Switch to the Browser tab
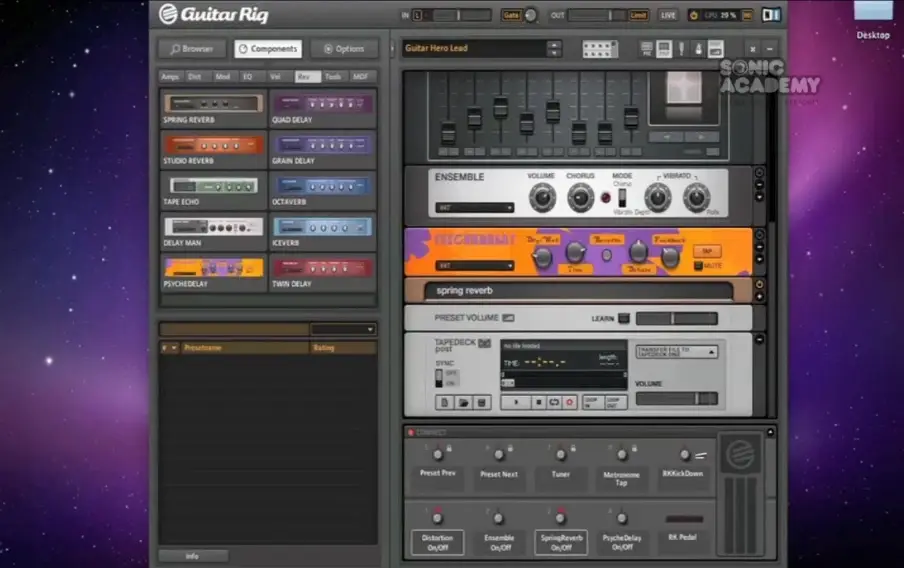Image resolution: width=904 pixels, height=568 pixels. (192, 49)
